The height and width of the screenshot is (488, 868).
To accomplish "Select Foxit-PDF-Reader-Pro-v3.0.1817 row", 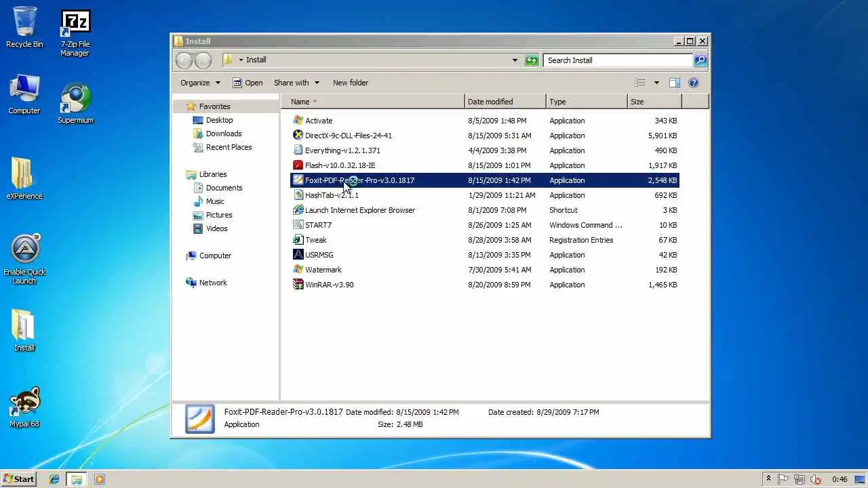I will pos(484,180).
